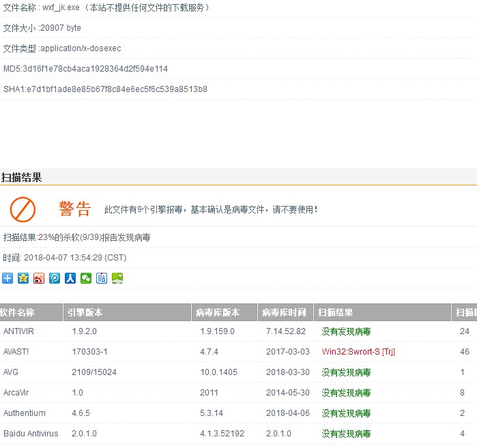Click the scan time 2018-04-07 13:54:29 line
Viewport: 477px width, 448px height.
click(x=65, y=258)
